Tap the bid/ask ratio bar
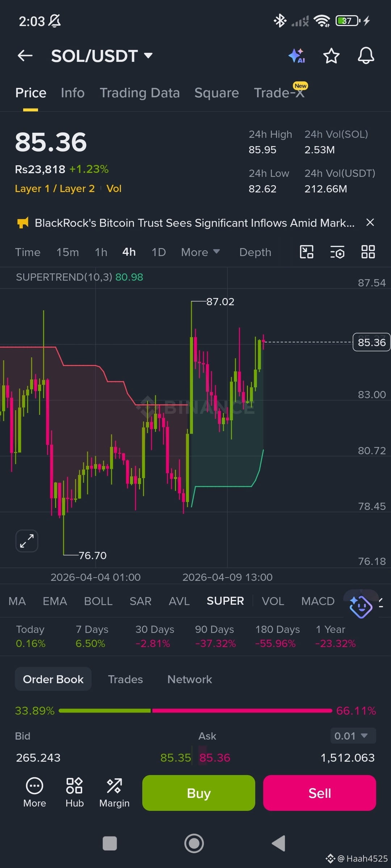 (195, 711)
